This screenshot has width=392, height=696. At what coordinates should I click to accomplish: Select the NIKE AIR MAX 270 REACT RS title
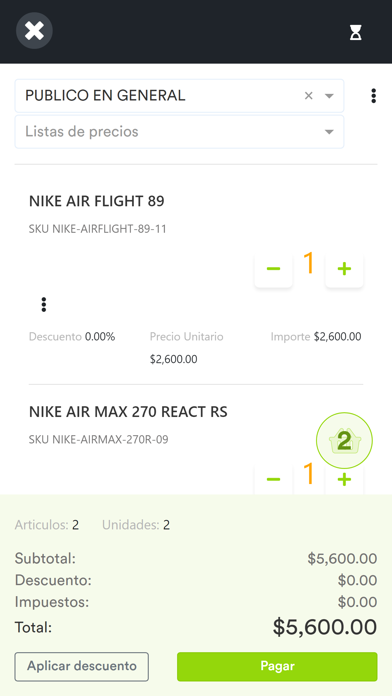point(128,412)
